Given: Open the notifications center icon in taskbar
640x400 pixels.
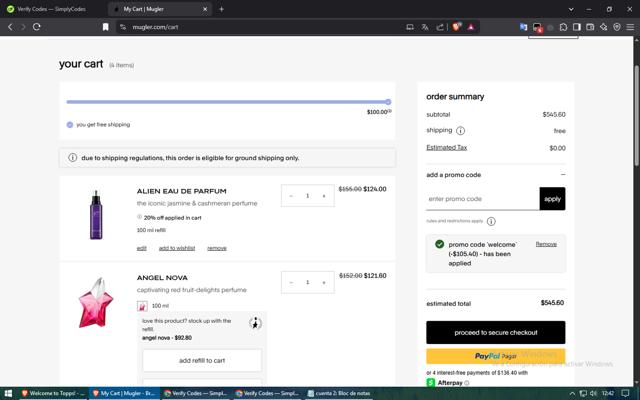Looking at the screenshot, I should 625,393.
